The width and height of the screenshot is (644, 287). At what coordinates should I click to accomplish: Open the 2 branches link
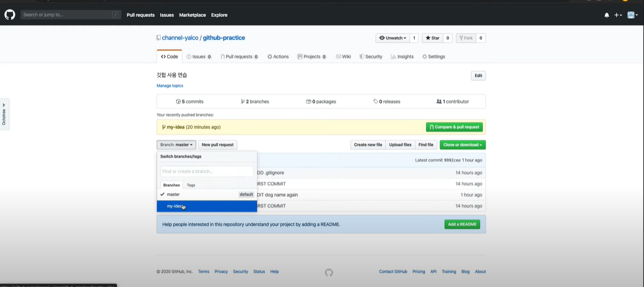255,102
